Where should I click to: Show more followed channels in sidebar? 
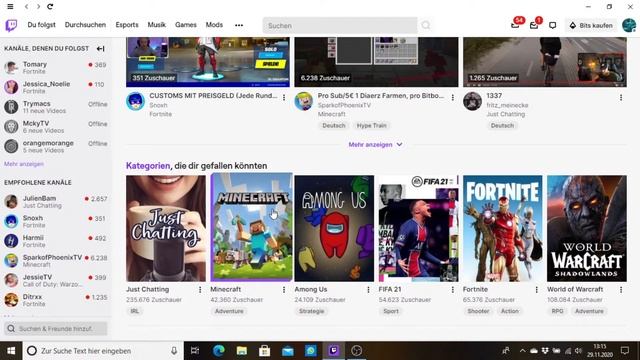point(24,164)
